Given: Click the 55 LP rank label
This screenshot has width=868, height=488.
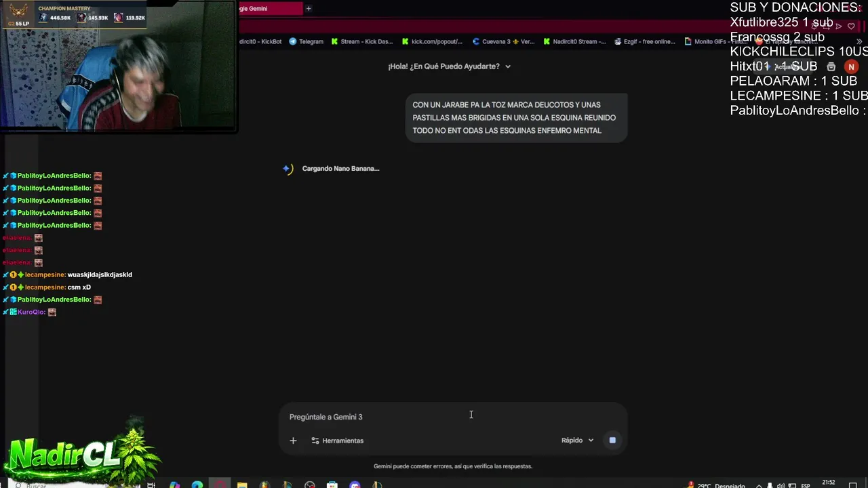Looking at the screenshot, I should [22, 24].
